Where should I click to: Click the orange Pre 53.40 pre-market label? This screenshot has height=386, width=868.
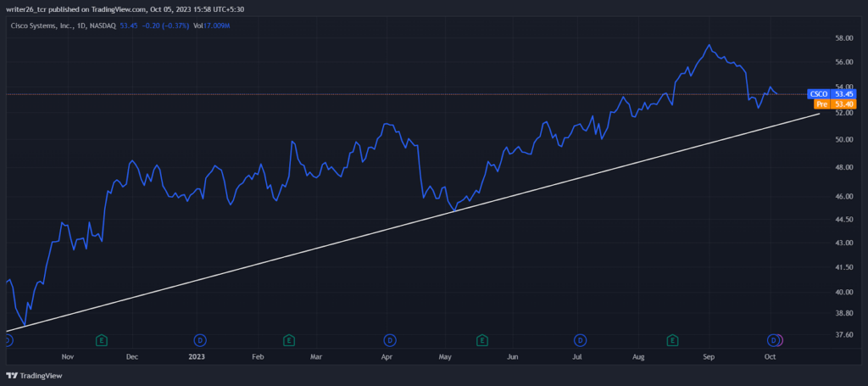coord(835,103)
